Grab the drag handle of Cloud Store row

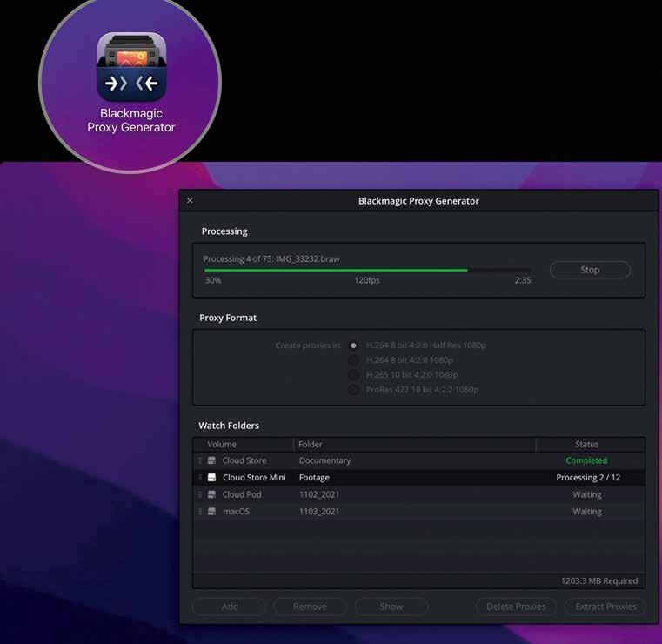tap(200, 460)
